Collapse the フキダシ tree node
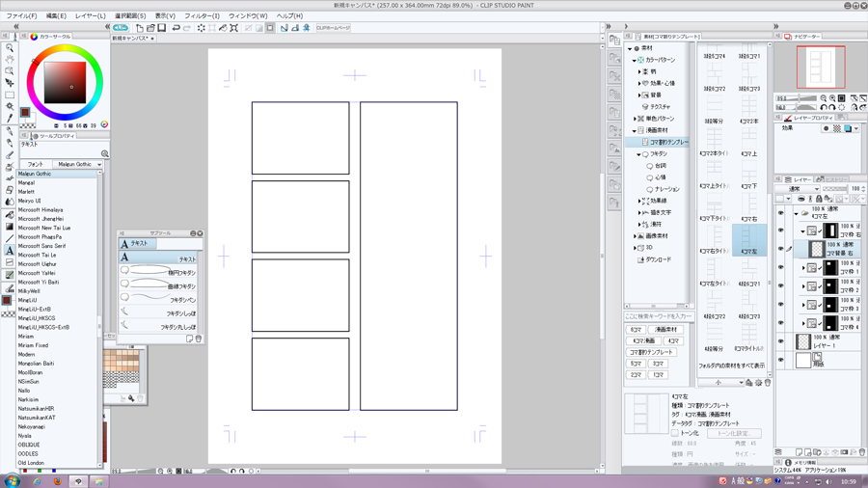868x488 pixels. pyautogui.click(x=638, y=153)
